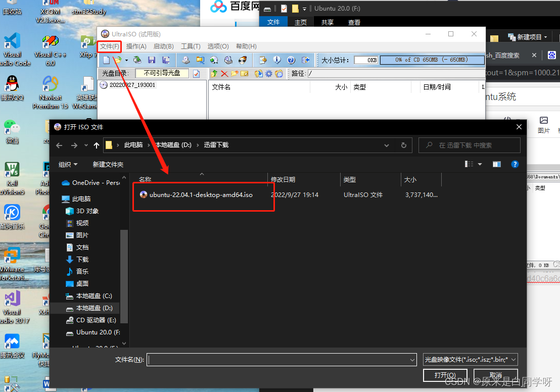Click the Up one level arrow in dialog
The image size is (560, 392).
pyautogui.click(x=97, y=145)
